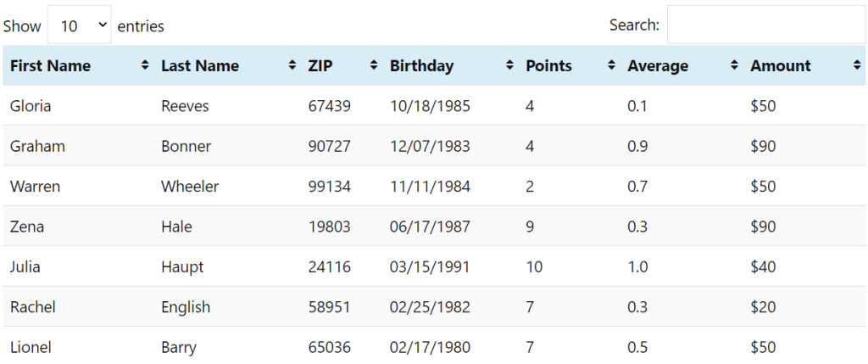
Task: Sort table by Amount header text
Action: pos(781,66)
